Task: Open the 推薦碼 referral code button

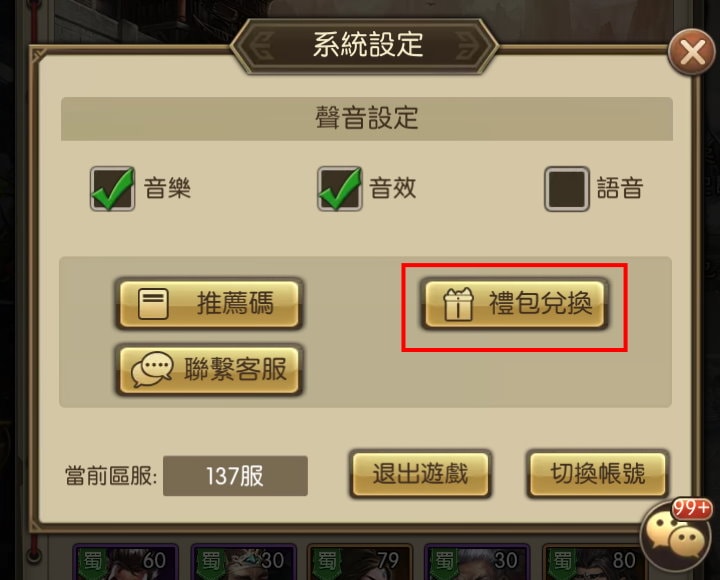Action: click(209, 304)
